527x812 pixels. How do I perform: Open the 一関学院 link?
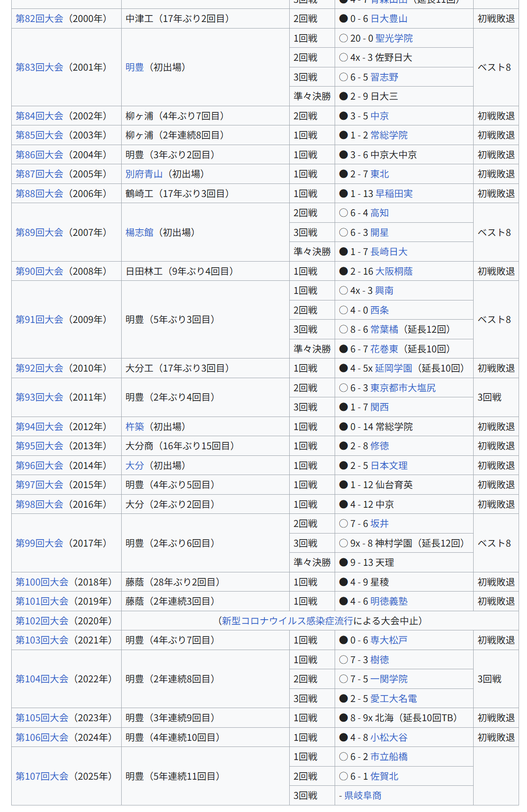pos(389,679)
